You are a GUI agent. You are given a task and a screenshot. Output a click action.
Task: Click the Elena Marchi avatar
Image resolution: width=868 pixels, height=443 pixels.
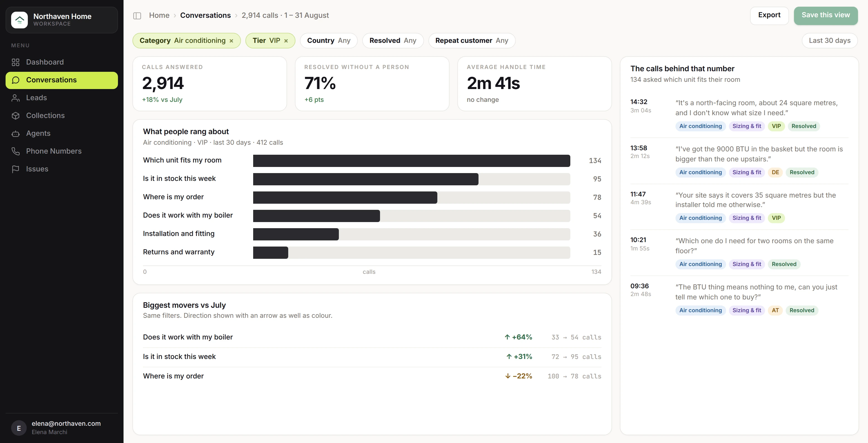point(19,428)
